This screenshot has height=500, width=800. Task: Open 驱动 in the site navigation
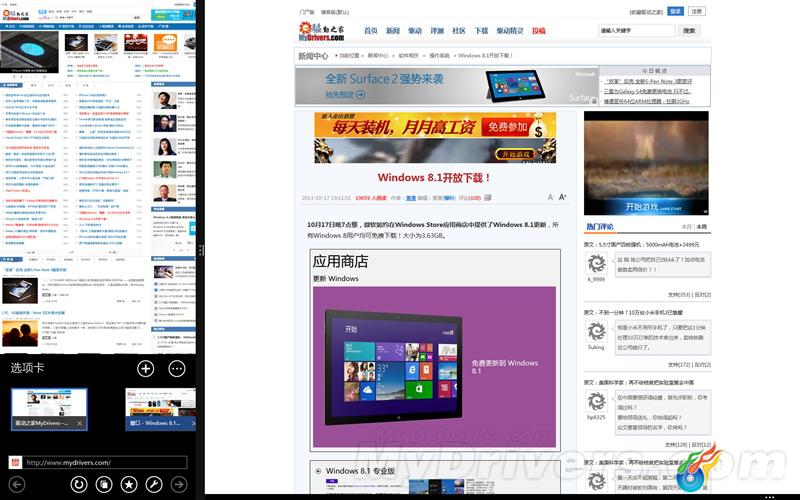415,31
